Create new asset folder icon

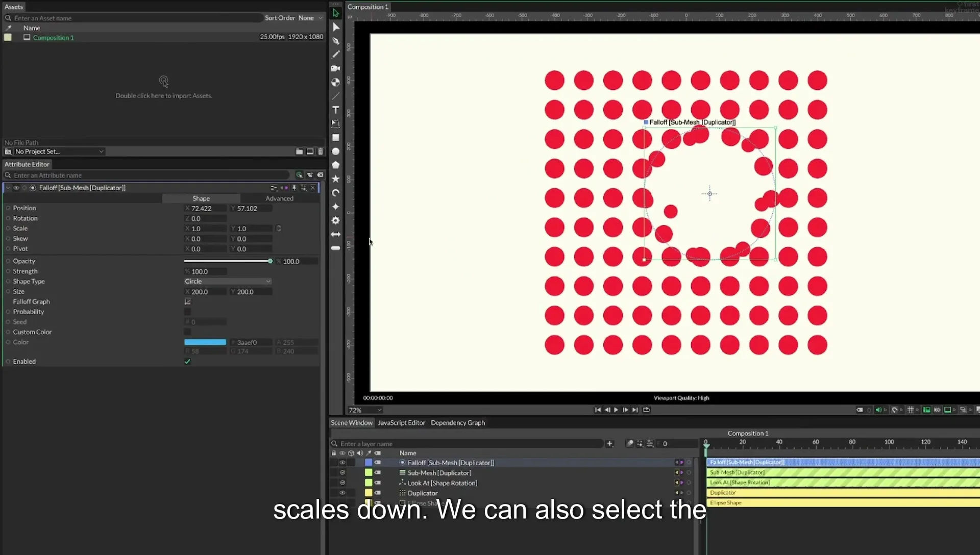coord(300,152)
